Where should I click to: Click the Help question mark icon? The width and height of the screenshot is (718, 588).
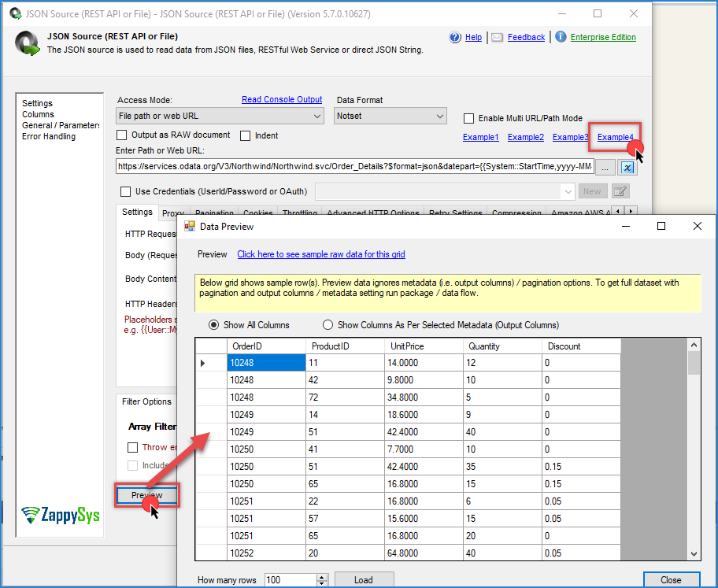455,37
